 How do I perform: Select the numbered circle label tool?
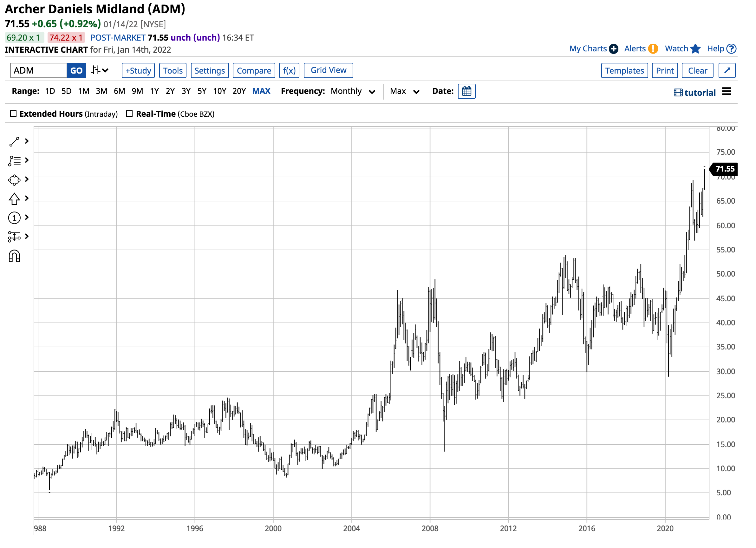[14, 218]
